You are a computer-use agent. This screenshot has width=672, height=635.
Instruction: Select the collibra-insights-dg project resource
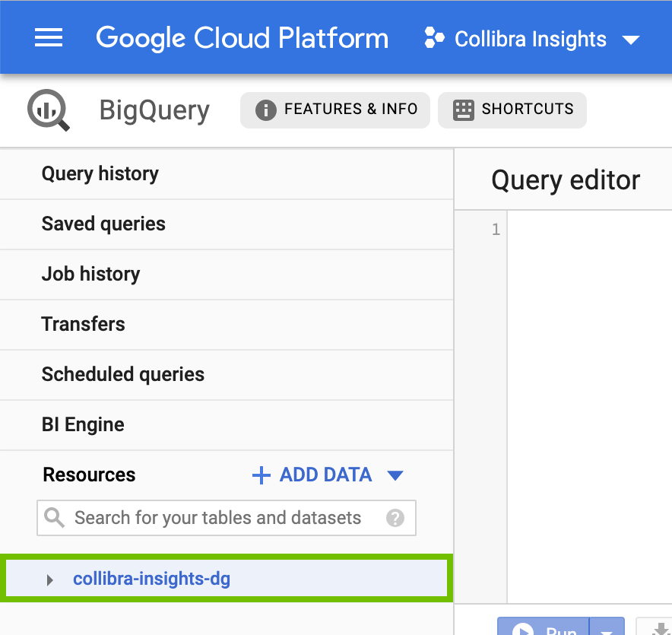[151, 578]
